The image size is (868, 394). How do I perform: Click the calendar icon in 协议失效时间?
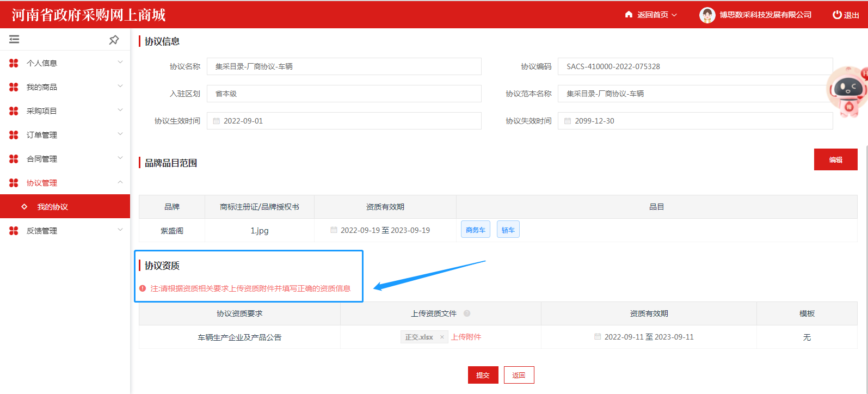coord(568,121)
